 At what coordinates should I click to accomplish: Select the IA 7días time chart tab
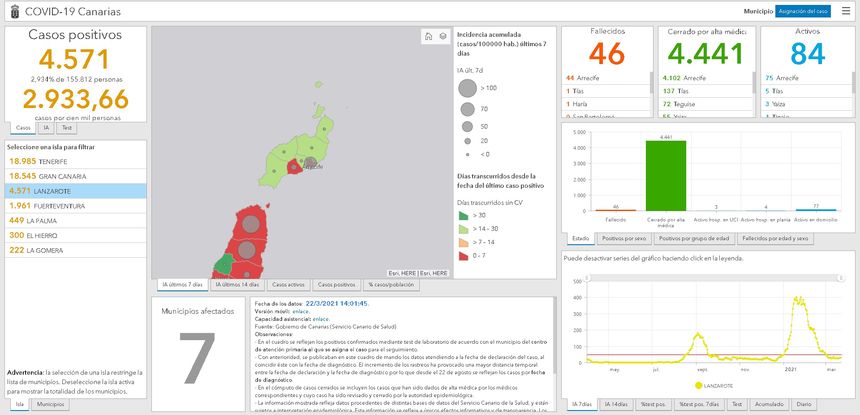[582, 405]
